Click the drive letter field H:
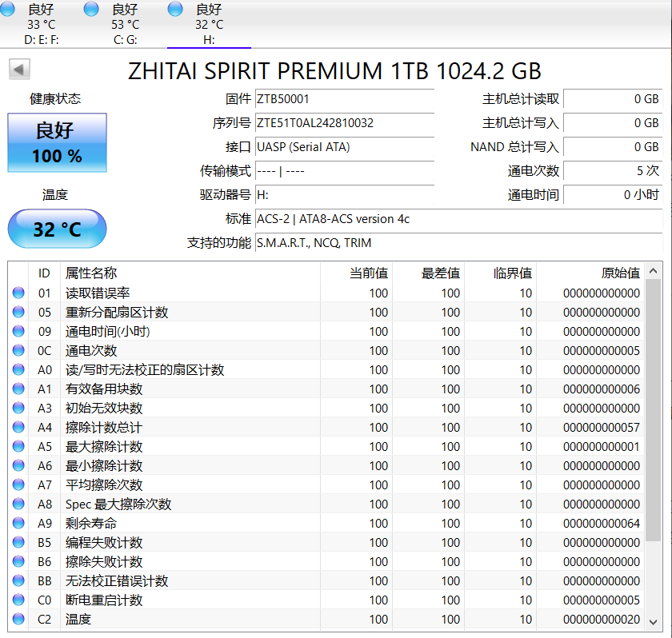 coord(345,195)
